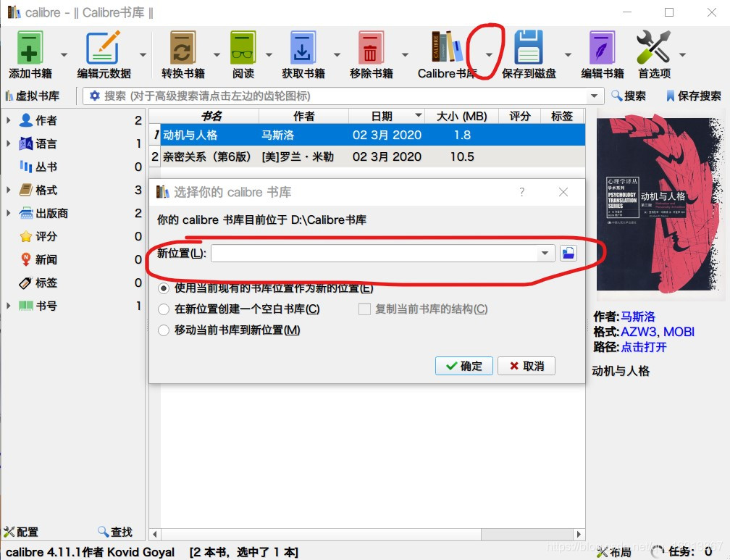
Task: Select the News (新闻) item in tag browser
Action: pos(39,259)
